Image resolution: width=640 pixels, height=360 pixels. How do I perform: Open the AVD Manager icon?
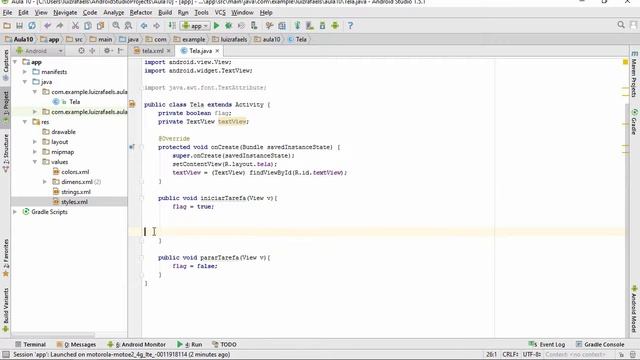coord(310,26)
